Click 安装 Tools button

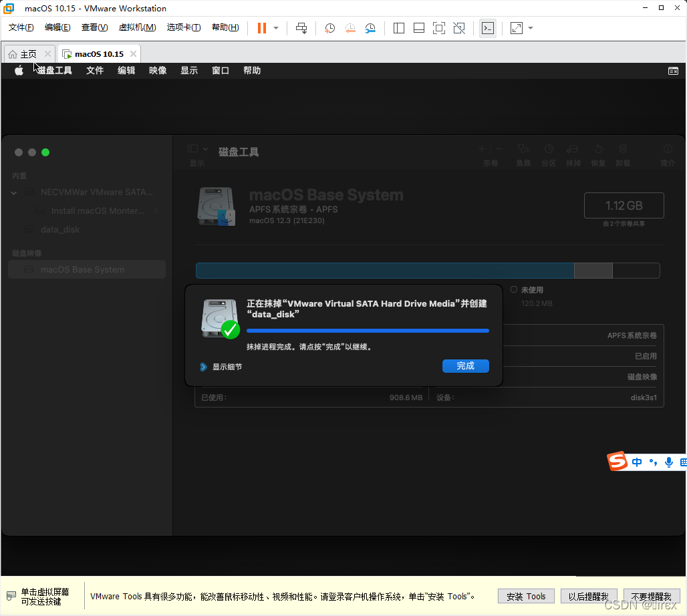[x=526, y=596]
